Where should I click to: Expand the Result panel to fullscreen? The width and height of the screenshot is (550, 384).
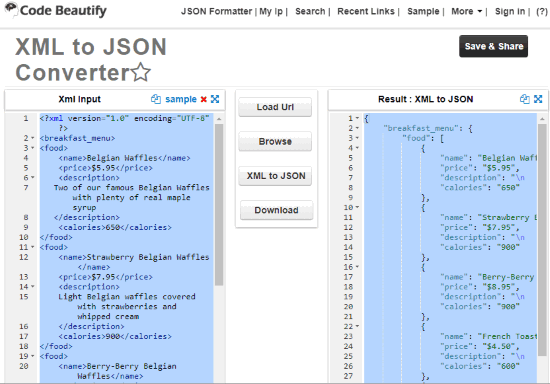[538, 99]
